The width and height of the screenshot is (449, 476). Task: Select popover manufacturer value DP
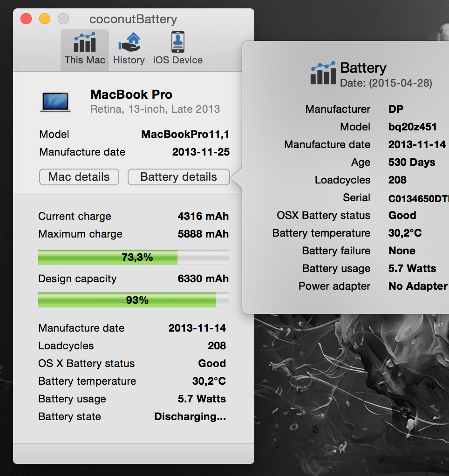[396, 109]
